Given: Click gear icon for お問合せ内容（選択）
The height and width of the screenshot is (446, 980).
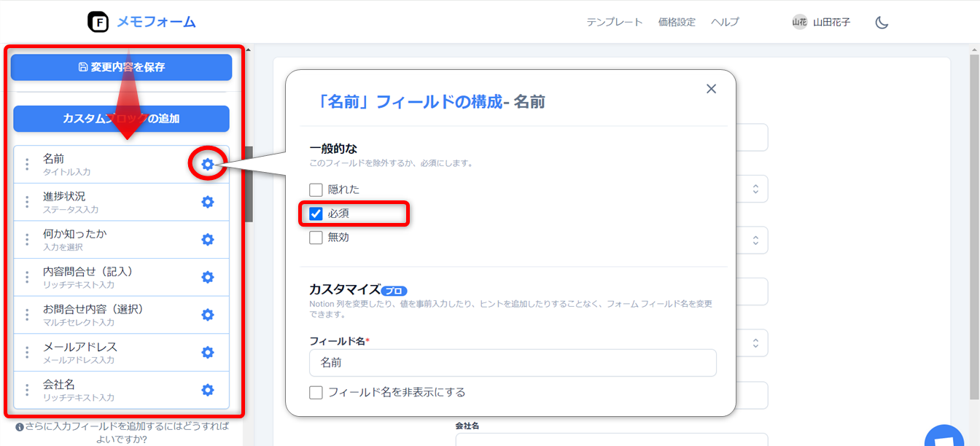Looking at the screenshot, I should (208, 315).
